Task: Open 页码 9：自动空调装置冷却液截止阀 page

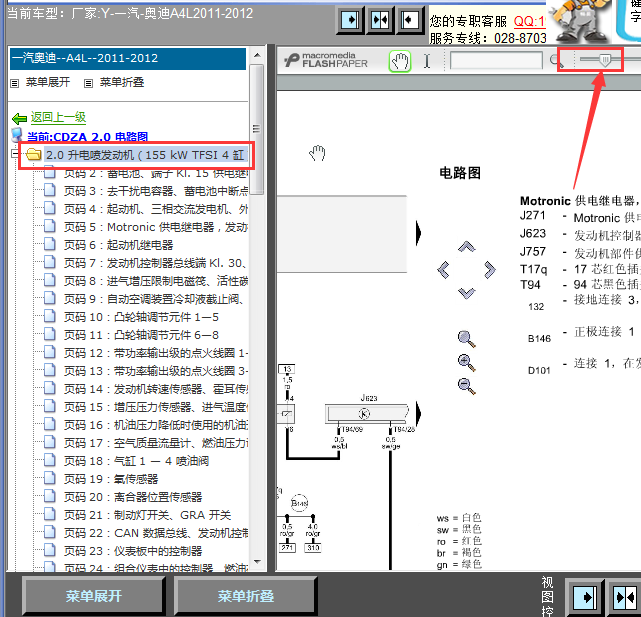Action: tap(155, 299)
